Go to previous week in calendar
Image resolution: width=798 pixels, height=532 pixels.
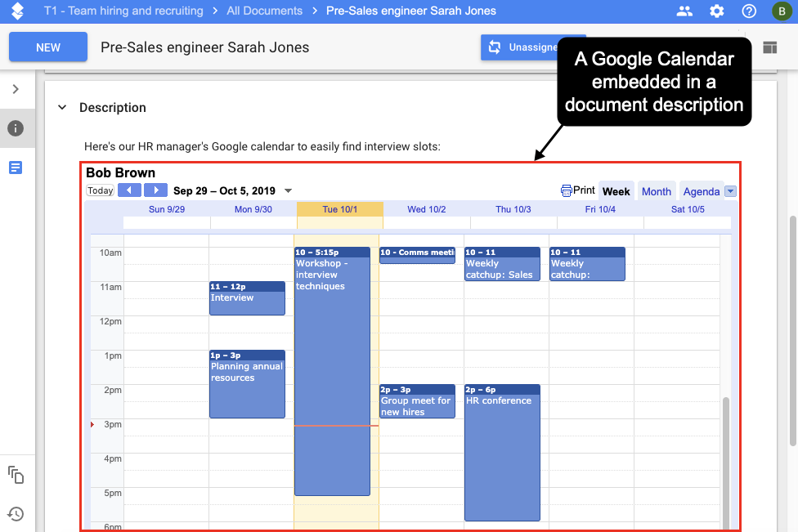(x=129, y=190)
